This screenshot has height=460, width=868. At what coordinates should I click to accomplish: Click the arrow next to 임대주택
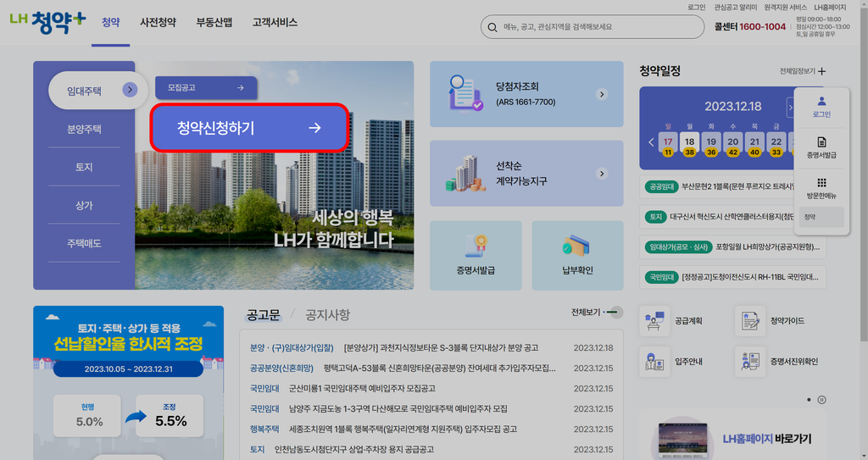[x=130, y=90]
